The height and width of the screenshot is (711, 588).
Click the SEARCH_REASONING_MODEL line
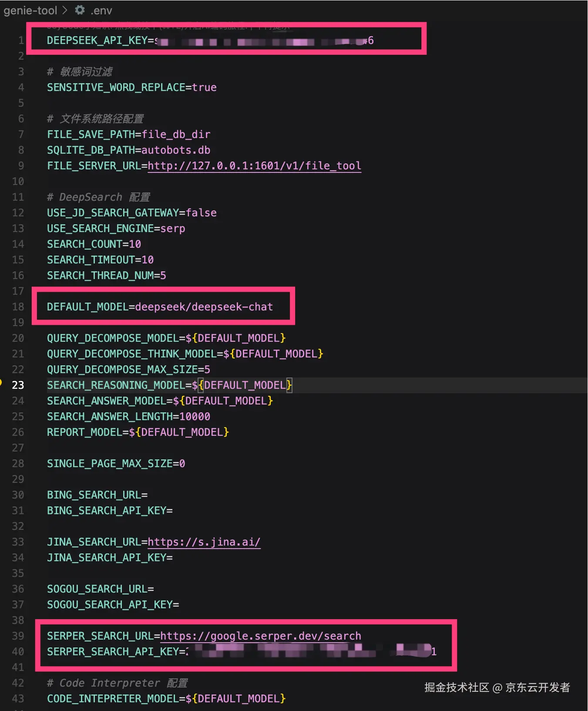click(x=169, y=385)
